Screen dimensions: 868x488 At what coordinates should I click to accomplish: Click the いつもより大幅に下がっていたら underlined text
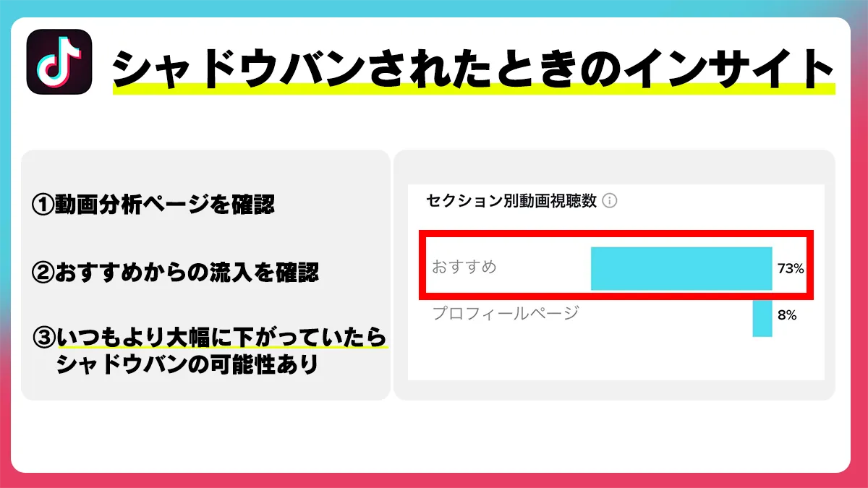[x=221, y=337]
